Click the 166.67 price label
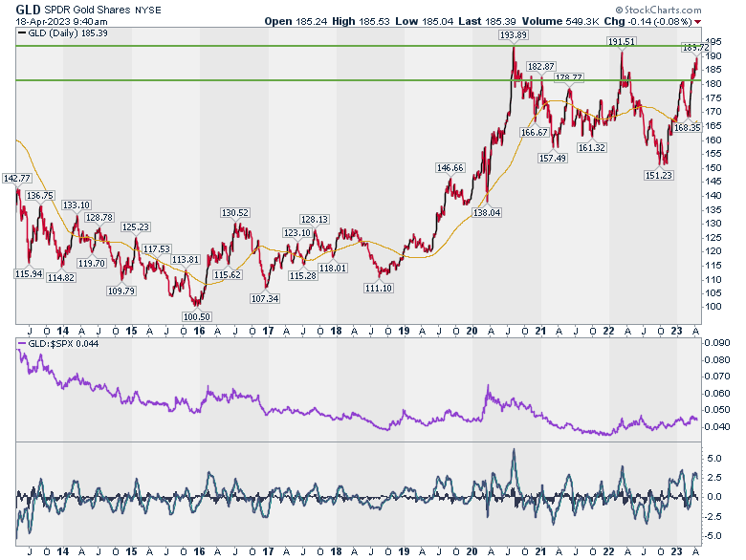Screen dimensions: 746x560 [535, 133]
